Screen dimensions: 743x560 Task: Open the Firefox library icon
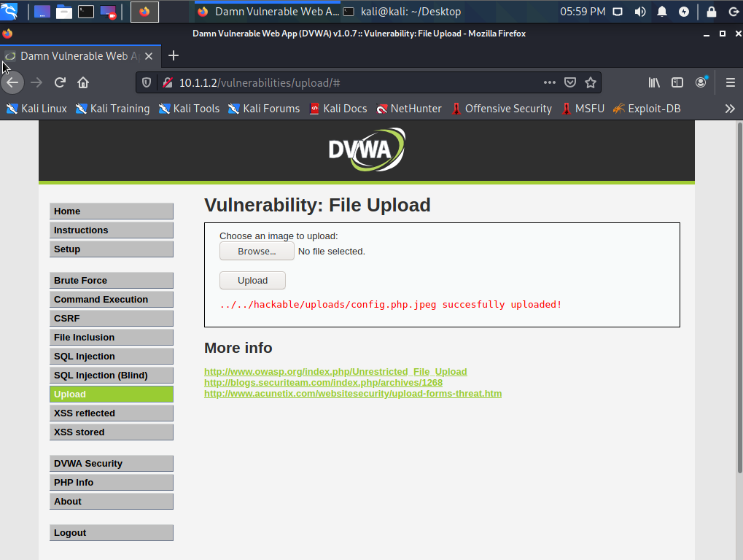[x=654, y=82]
